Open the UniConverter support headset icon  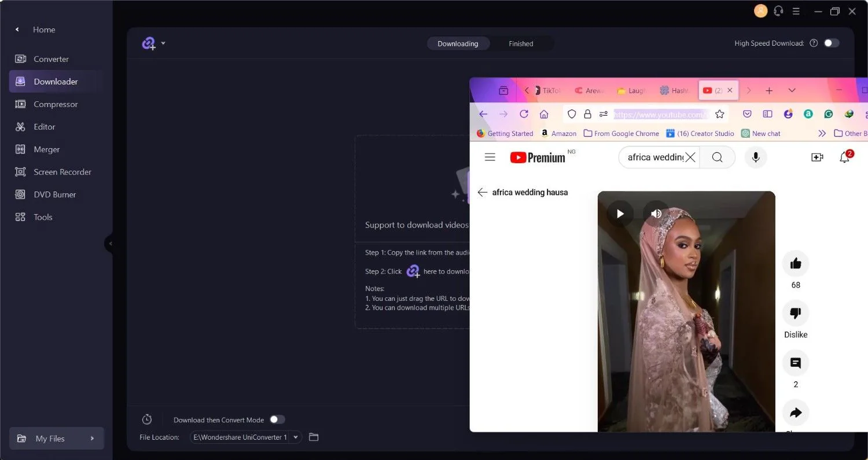point(778,11)
